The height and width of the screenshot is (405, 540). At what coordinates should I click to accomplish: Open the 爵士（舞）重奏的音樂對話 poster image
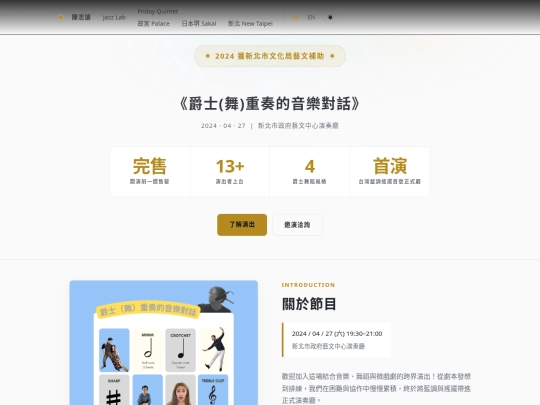164,343
